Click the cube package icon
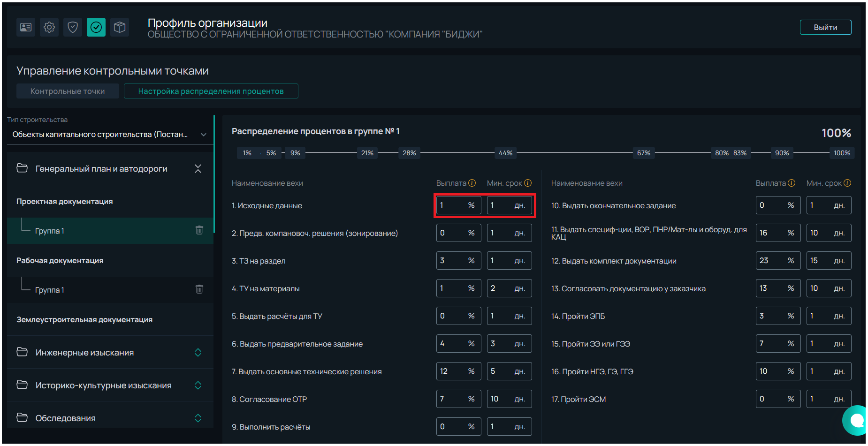This screenshot has height=446, width=868. point(120,28)
